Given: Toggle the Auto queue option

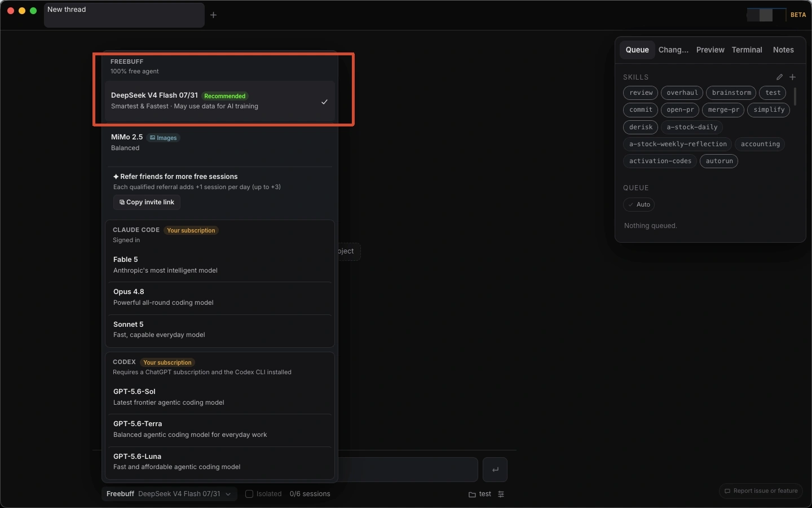Looking at the screenshot, I should 639,204.
